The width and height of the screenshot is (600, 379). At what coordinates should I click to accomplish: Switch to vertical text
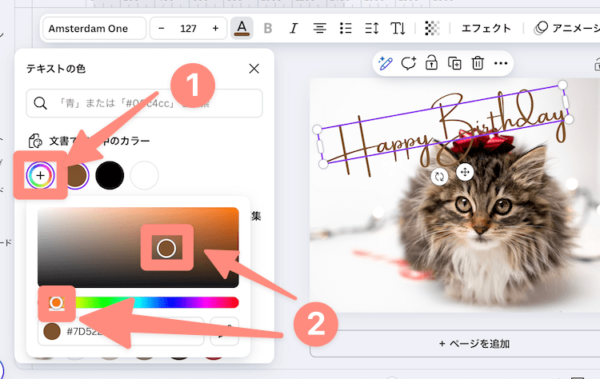[398, 28]
